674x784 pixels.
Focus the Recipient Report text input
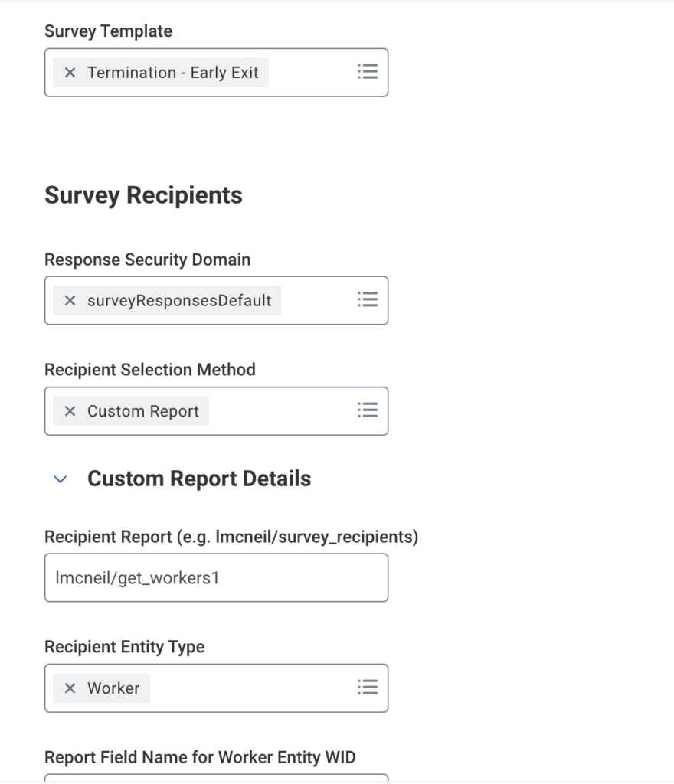[x=216, y=578]
